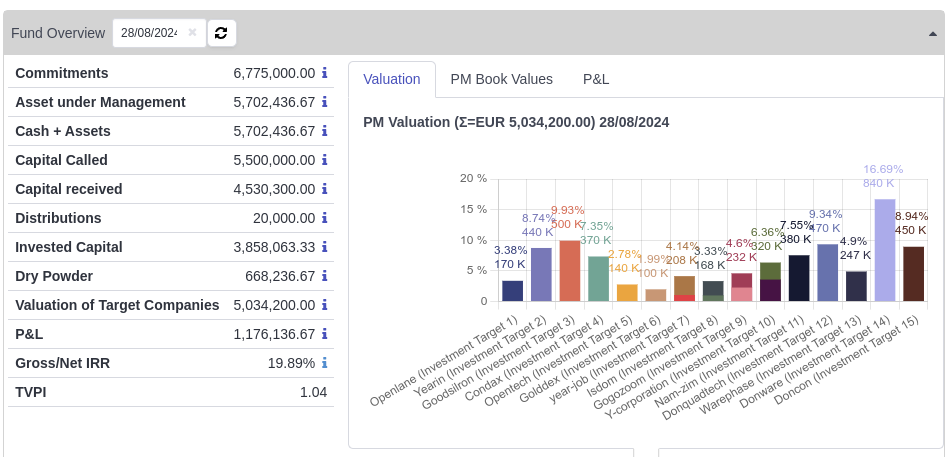952x457 pixels.
Task: Select the Goodsilron 9.93% red bar
Action: click(x=569, y=271)
